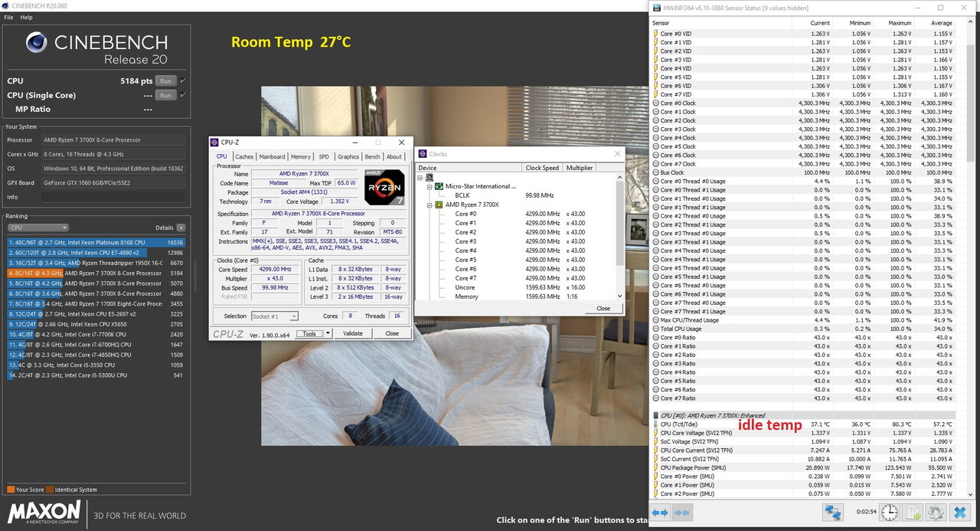Click the CPU-Z title bar app icon
The image size is (980, 531).
pos(216,143)
